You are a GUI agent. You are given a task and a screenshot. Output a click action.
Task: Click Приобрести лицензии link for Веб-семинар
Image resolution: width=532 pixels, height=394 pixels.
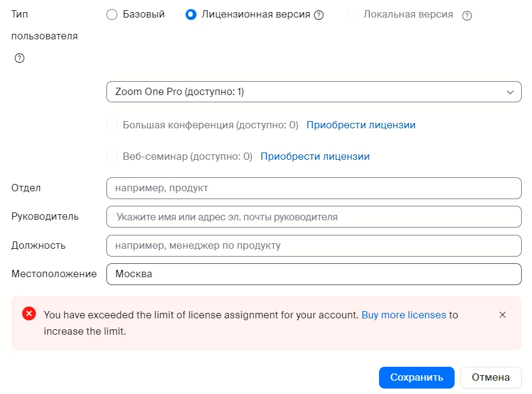pyautogui.click(x=315, y=156)
